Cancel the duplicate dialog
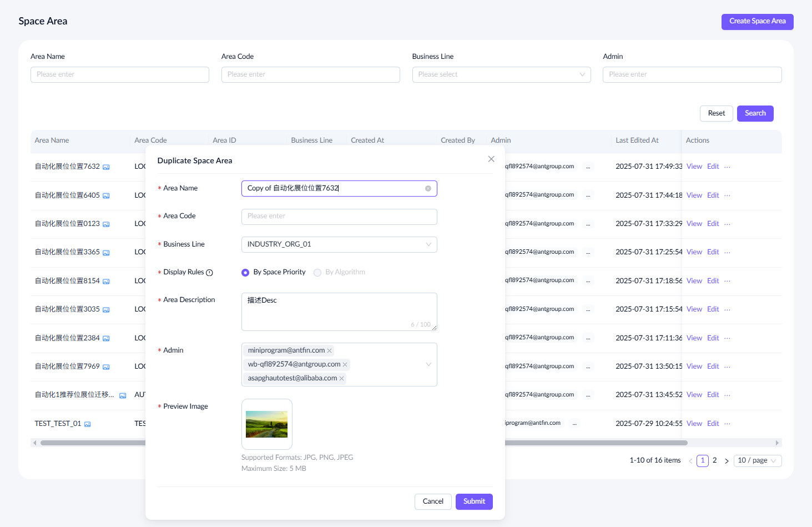The image size is (812, 527). coord(433,501)
